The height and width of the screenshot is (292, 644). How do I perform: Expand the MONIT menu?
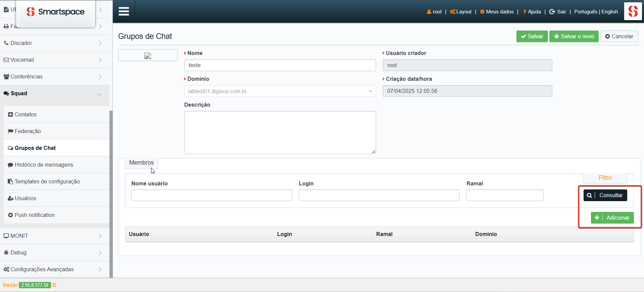[55, 236]
